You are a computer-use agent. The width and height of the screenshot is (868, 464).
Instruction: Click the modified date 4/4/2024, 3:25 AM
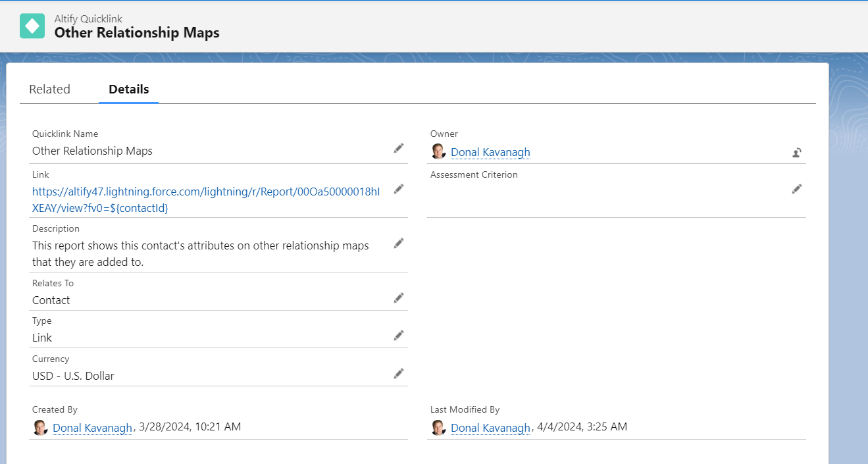click(x=582, y=427)
